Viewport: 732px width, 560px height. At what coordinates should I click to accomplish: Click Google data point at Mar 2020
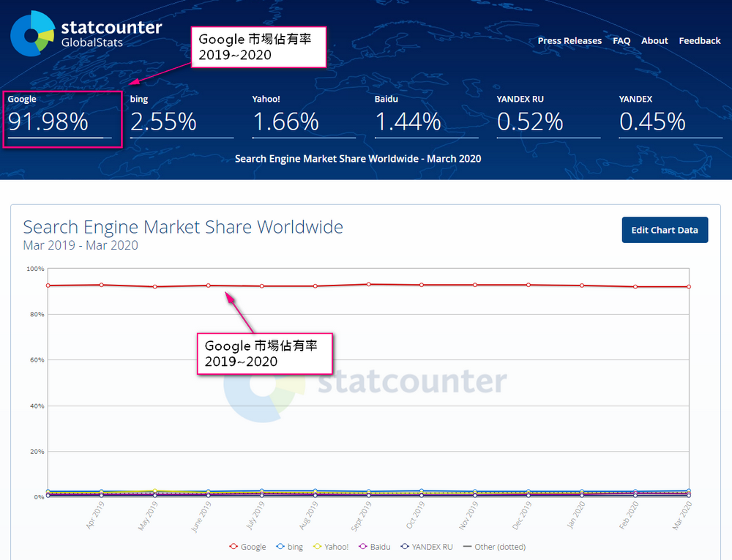pyautogui.click(x=689, y=286)
